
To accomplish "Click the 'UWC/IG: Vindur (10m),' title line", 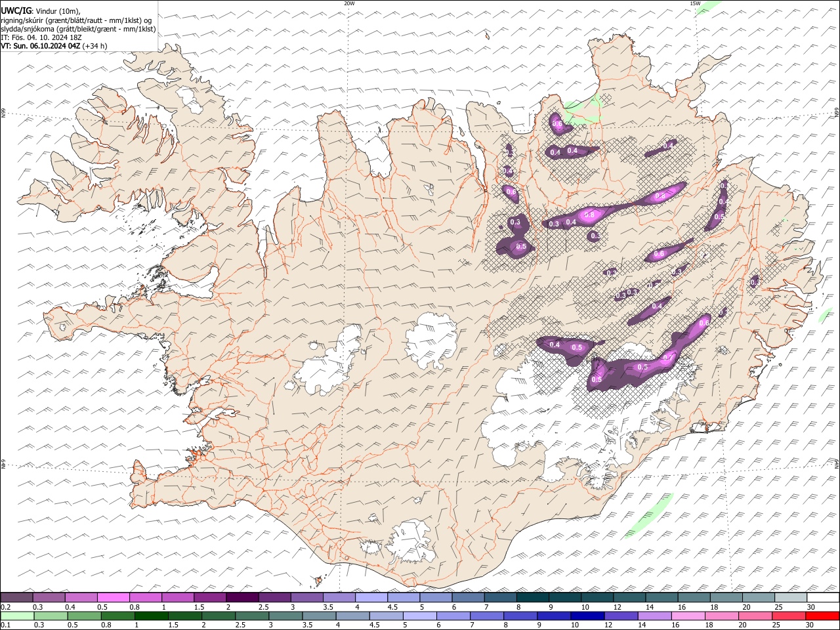I will 41,11.
